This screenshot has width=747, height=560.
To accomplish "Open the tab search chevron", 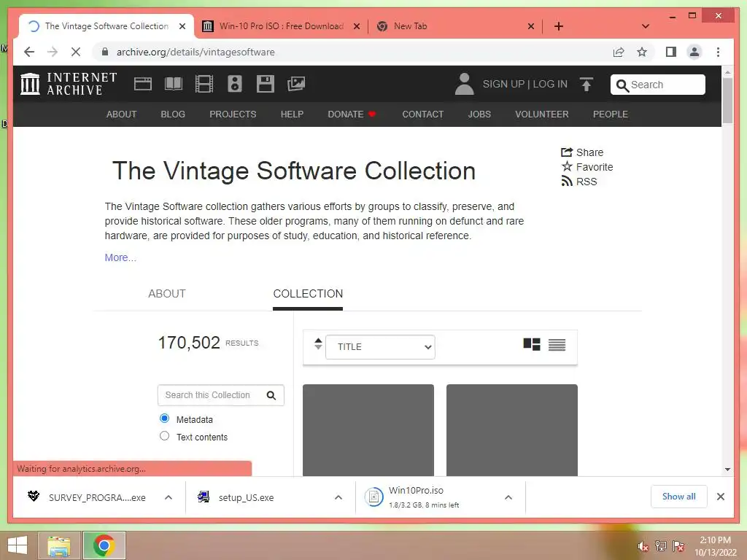I will click(646, 26).
